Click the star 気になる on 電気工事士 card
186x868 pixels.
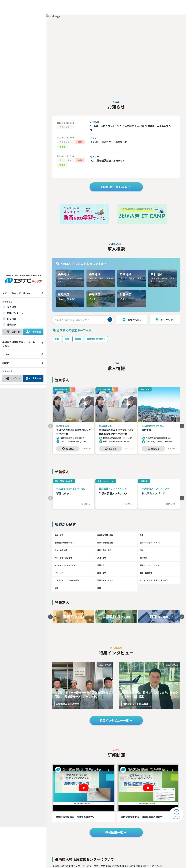(154, 448)
